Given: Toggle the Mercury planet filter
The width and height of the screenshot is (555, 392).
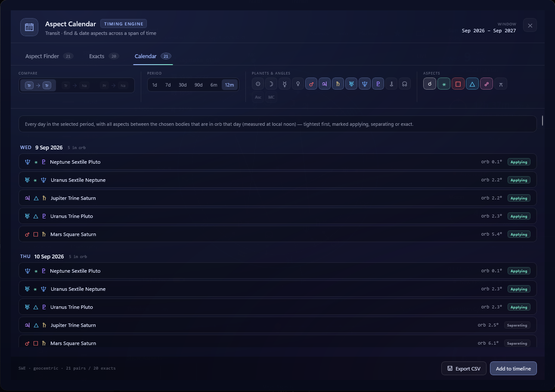Looking at the screenshot, I should point(285,84).
